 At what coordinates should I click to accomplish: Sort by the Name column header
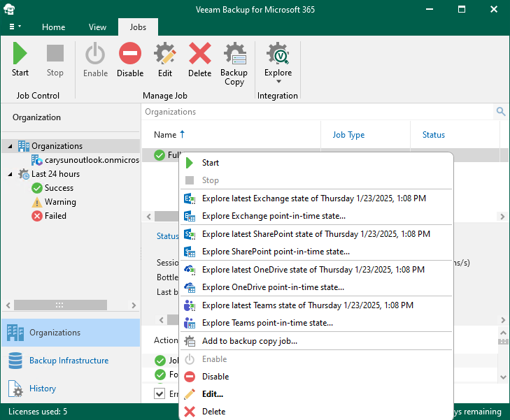[165, 134]
